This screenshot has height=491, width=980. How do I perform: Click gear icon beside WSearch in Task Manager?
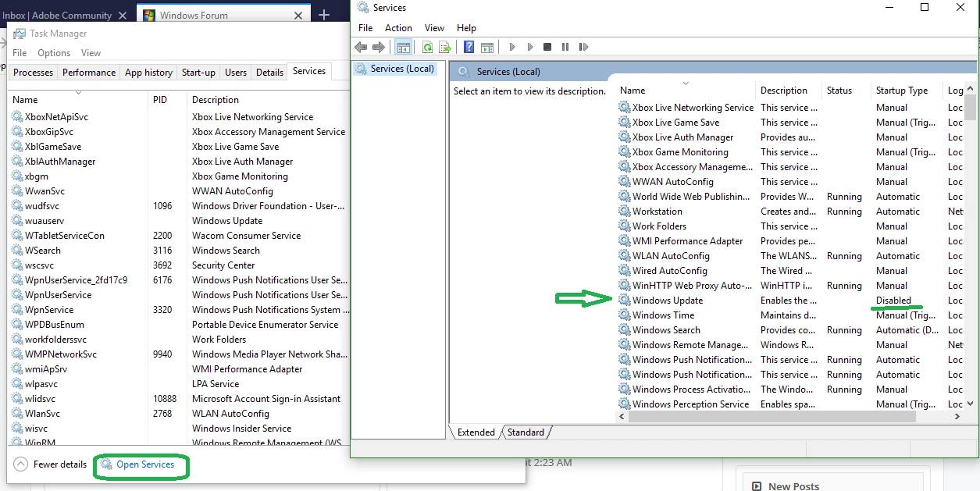click(17, 251)
